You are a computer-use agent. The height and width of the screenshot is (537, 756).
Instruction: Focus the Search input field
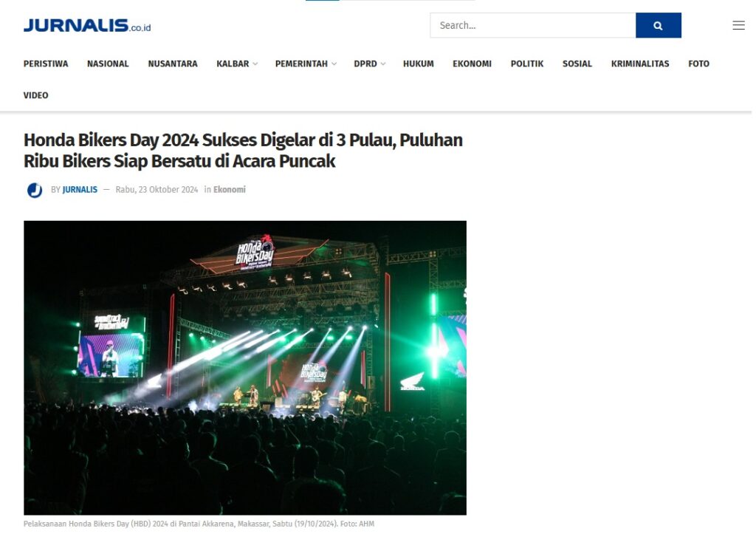533,26
